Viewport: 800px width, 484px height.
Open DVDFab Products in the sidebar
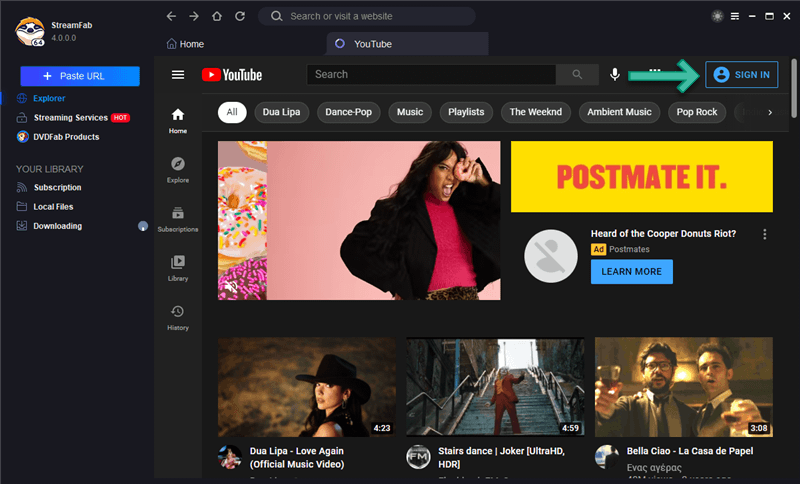(x=58, y=137)
